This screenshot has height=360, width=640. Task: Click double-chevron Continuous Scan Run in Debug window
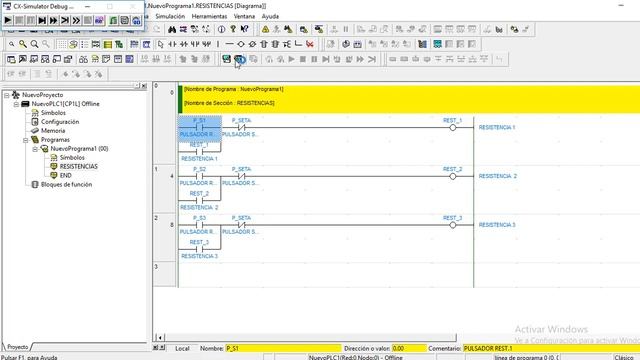(x=76, y=20)
